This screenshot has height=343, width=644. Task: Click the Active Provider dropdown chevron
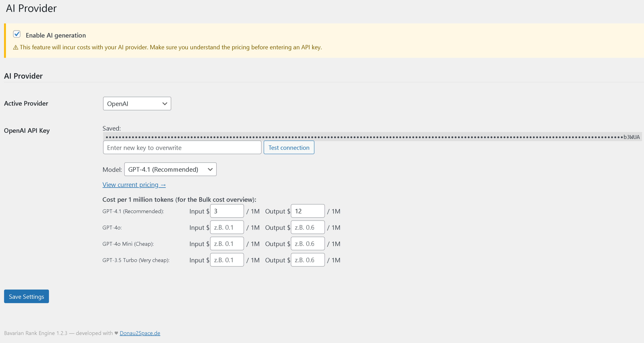coord(165,103)
